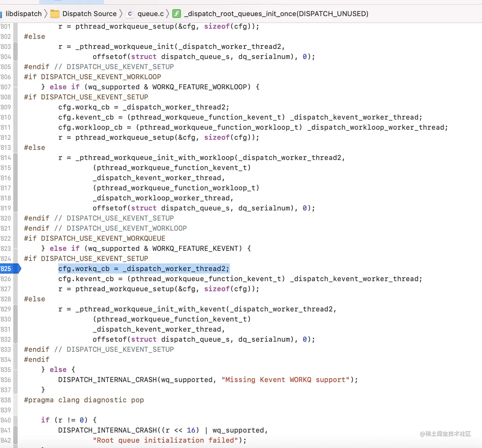This screenshot has height=448, width=482.
Task: Click the green function icon in the jump bar
Action: [x=176, y=14]
